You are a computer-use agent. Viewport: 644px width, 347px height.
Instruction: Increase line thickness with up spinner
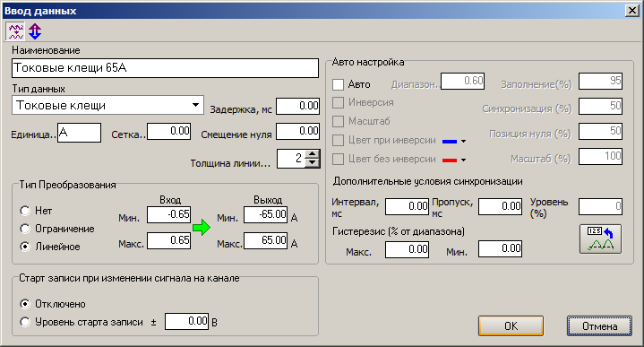tap(313, 154)
